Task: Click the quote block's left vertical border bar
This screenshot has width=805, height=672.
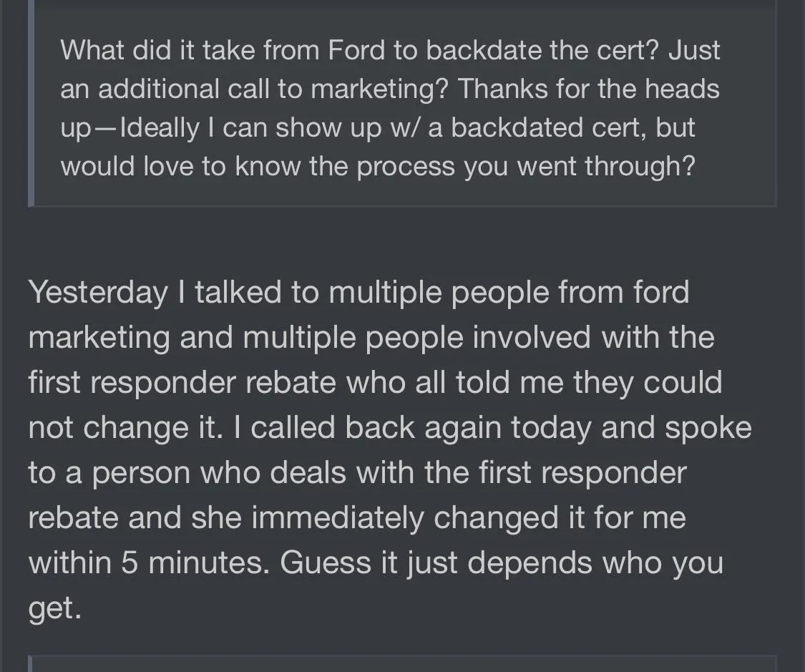Action: pos(31,103)
